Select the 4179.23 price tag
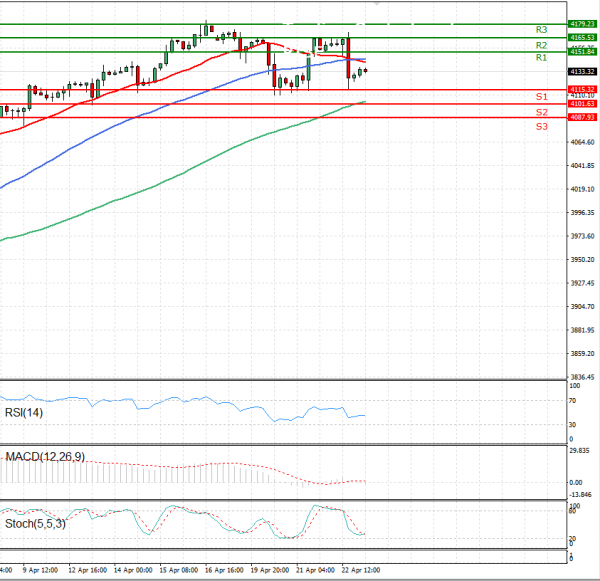The width and height of the screenshot is (600, 581). pyautogui.click(x=582, y=24)
